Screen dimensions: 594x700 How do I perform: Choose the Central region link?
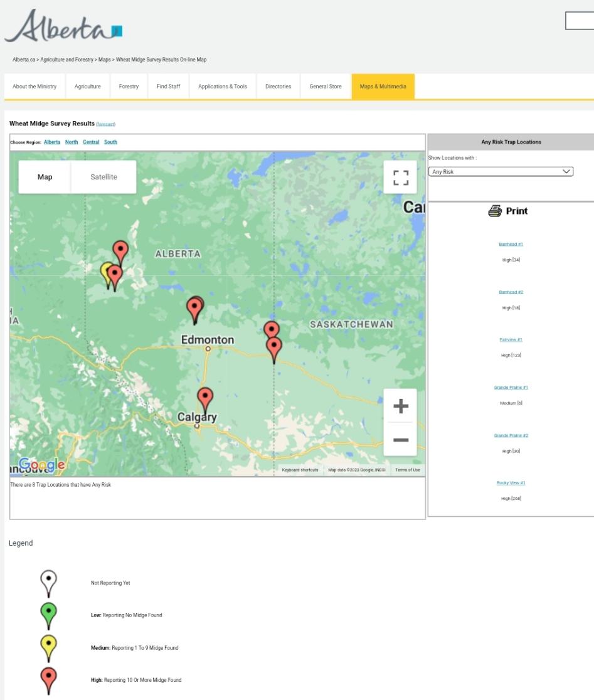(91, 142)
